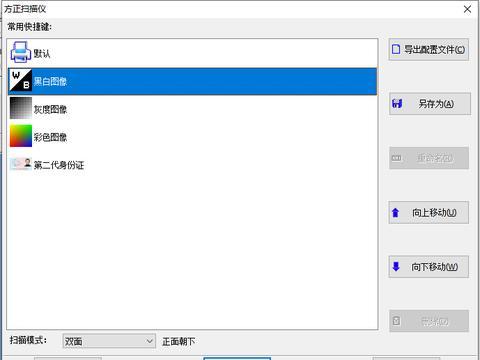
Task: Click the save disk icon
Action: [x=397, y=104]
